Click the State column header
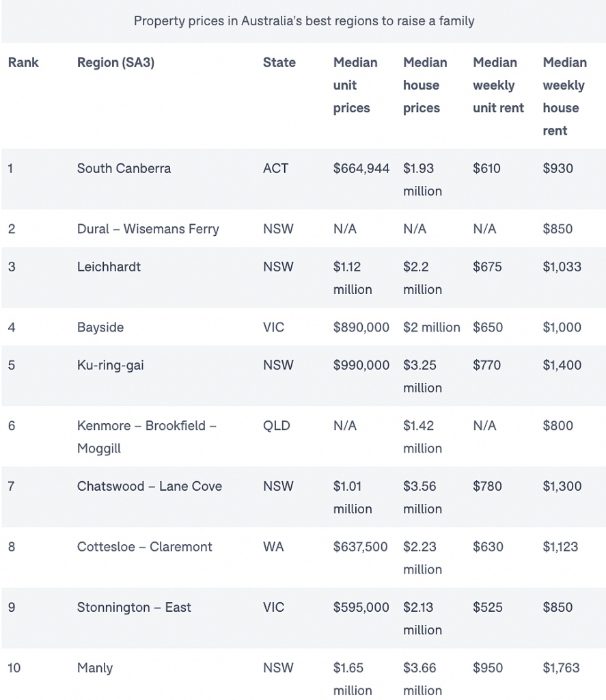This screenshot has height=700, width=606. point(279,63)
